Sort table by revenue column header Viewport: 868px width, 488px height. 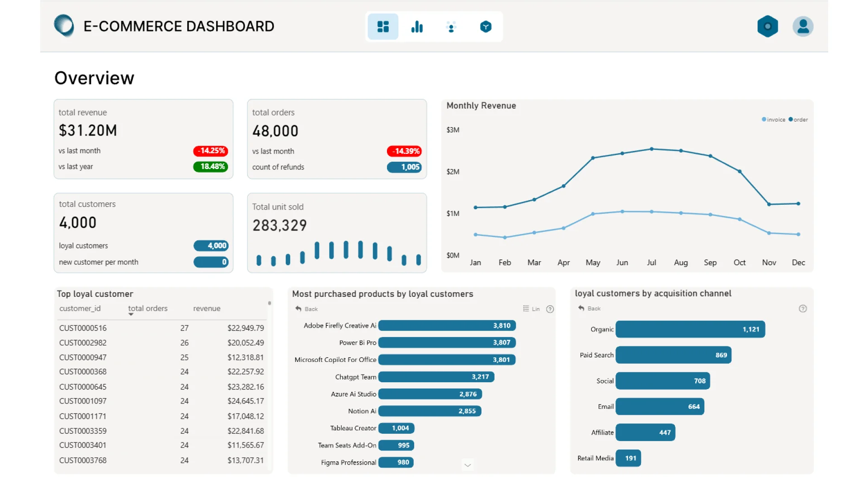[207, 309]
